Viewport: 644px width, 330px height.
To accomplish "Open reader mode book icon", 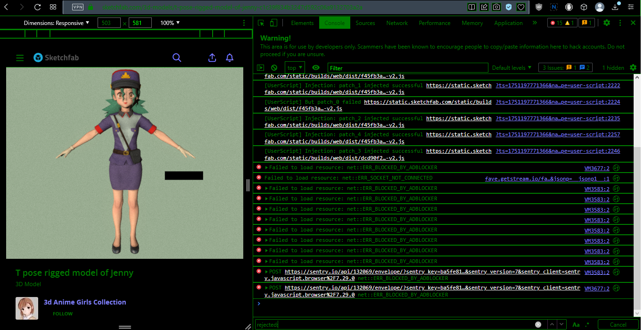I will tap(471, 7).
